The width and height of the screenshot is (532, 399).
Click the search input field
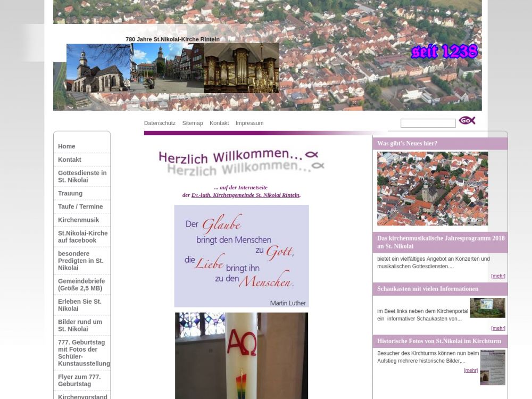pos(428,123)
